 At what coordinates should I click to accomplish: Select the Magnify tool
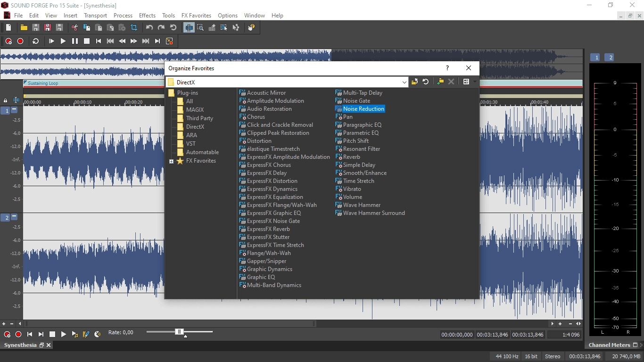(x=200, y=28)
